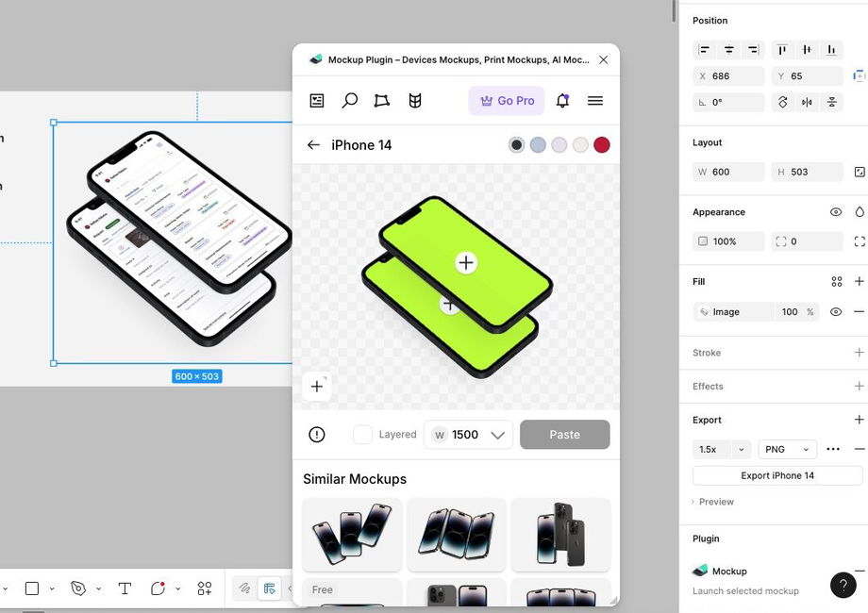Edit the X position field 686
The height and width of the screenshot is (613, 868).
coord(728,75)
